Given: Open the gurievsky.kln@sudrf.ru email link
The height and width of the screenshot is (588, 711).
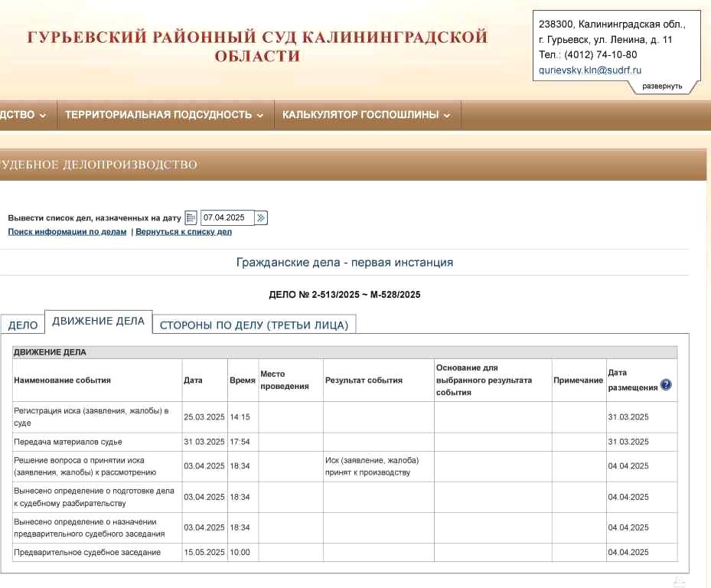Looking at the screenshot, I should coord(590,70).
